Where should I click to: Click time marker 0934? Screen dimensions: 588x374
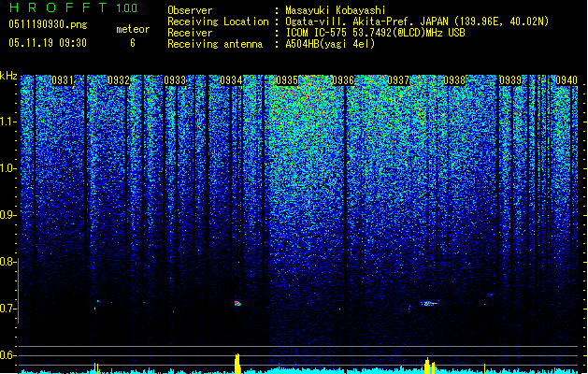(231, 80)
